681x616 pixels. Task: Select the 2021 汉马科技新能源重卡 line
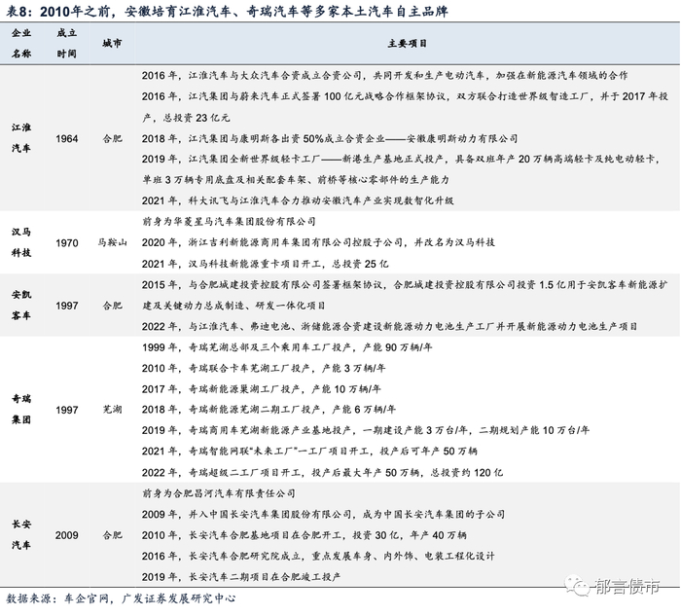[x=265, y=264]
